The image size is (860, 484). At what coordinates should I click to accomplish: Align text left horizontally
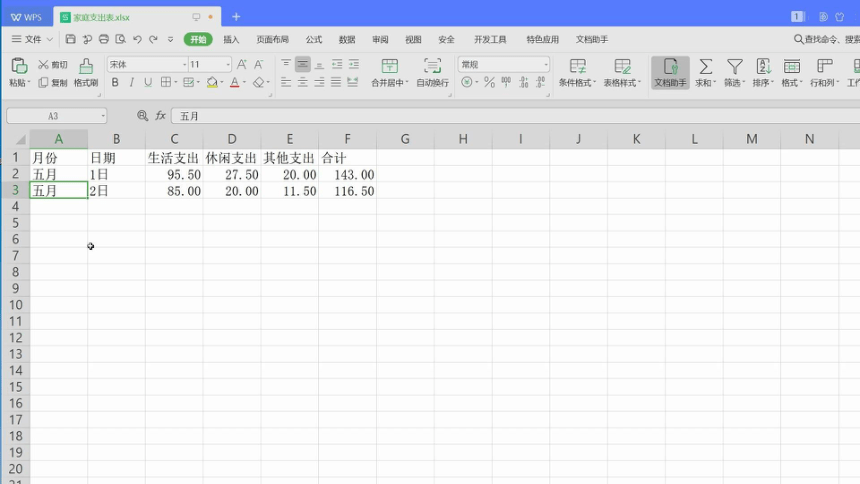coord(286,82)
